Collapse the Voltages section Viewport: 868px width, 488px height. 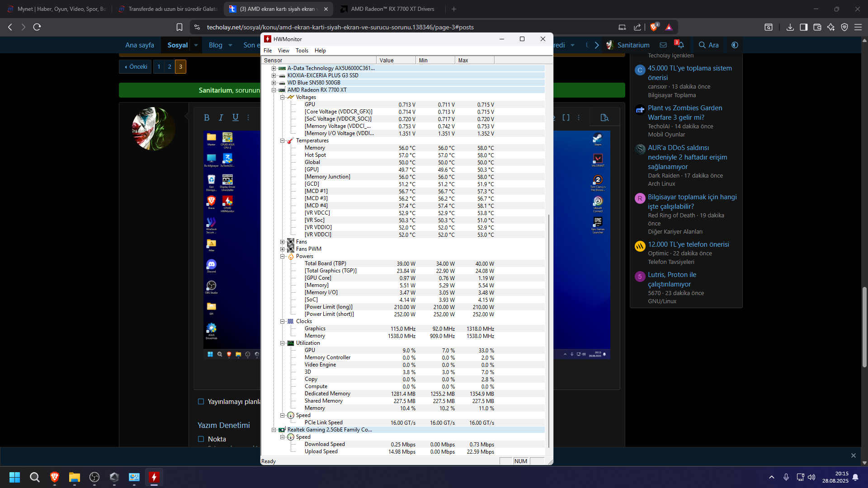click(x=282, y=97)
